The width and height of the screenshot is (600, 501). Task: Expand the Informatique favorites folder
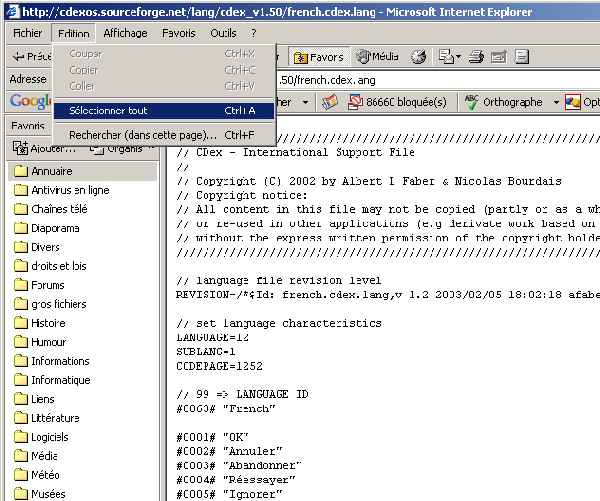point(60,380)
